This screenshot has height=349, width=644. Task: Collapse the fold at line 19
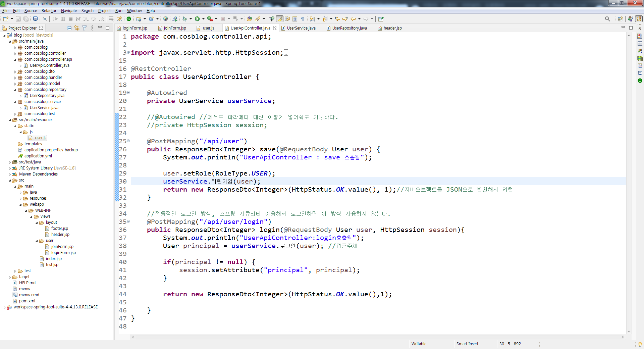pyautogui.click(x=128, y=93)
